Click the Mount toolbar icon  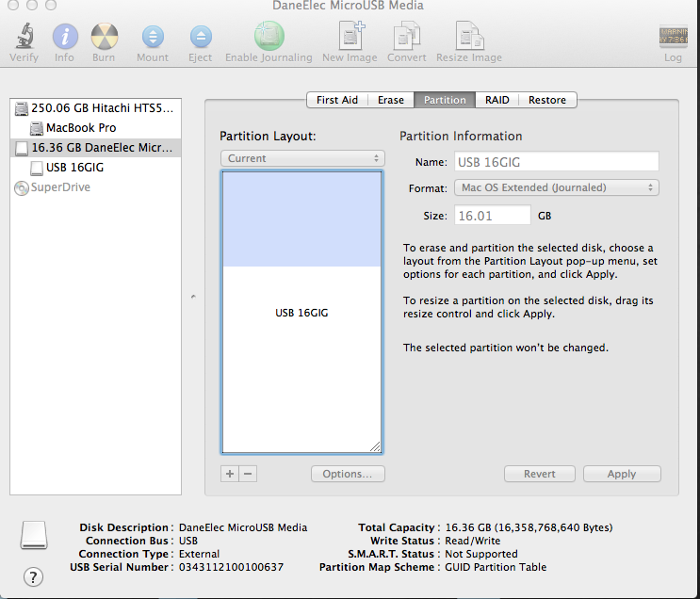[x=153, y=37]
